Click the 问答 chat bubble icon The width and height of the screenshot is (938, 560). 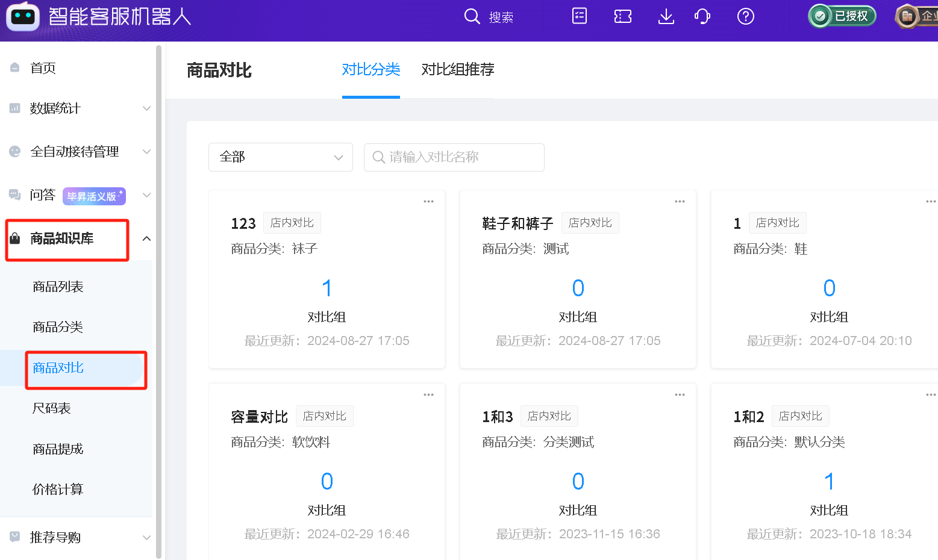click(15, 194)
